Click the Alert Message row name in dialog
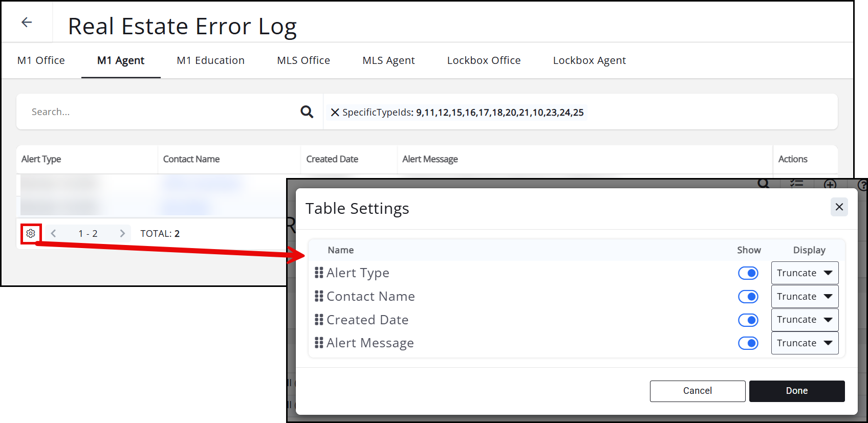868x423 pixels. pos(370,343)
